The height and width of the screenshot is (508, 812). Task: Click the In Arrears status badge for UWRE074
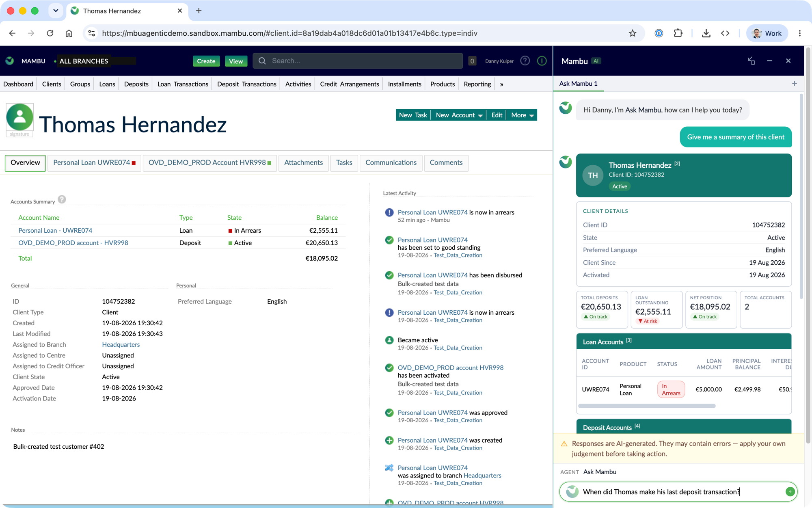pyautogui.click(x=671, y=389)
